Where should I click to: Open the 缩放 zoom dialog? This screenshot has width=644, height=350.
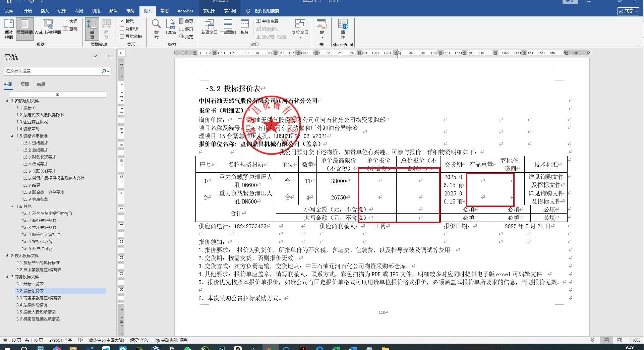coord(157,29)
